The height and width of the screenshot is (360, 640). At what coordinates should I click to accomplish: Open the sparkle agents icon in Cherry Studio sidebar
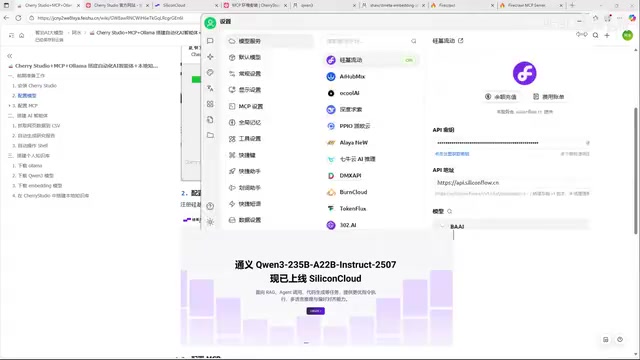pyautogui.click(x=210, y=57)
